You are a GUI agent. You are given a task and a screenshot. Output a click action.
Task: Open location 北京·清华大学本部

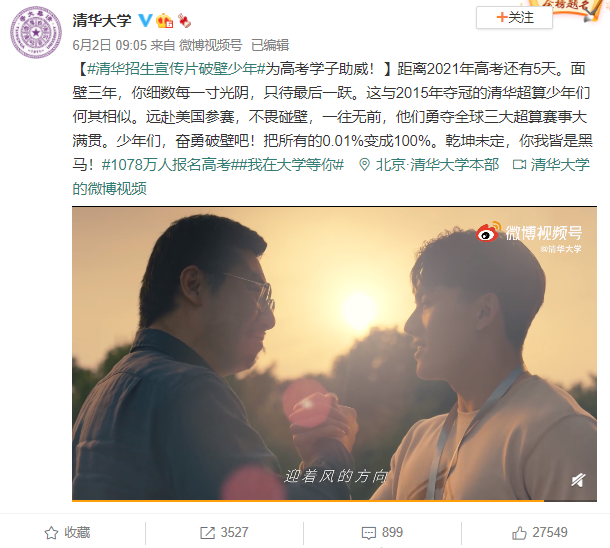coord(429,165)
